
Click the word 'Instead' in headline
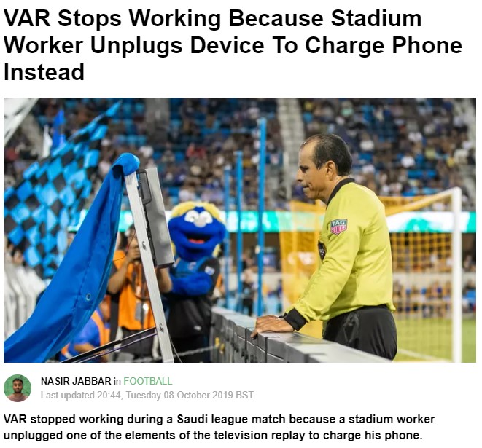coord(44,72)
